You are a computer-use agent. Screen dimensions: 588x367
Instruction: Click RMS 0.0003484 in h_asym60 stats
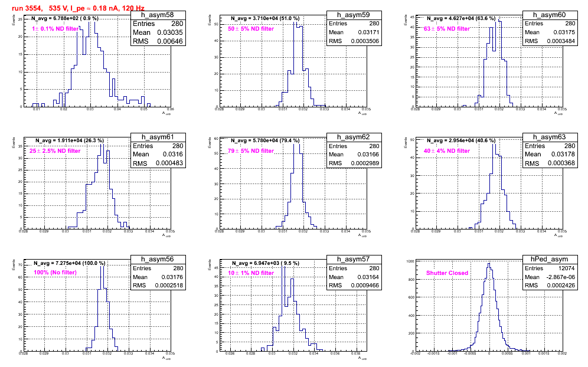(x=550, y=41)
